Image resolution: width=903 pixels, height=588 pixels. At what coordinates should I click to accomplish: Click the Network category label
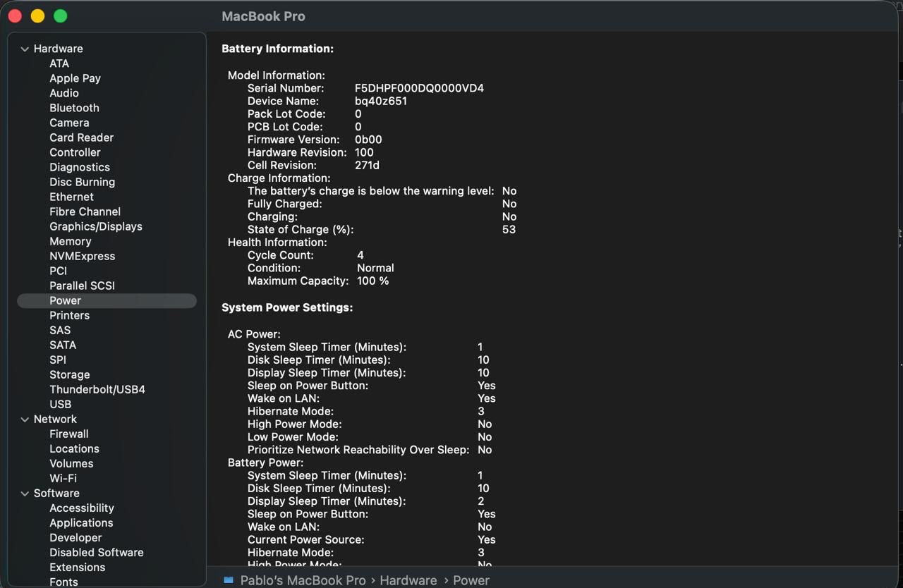pos(55,419)
